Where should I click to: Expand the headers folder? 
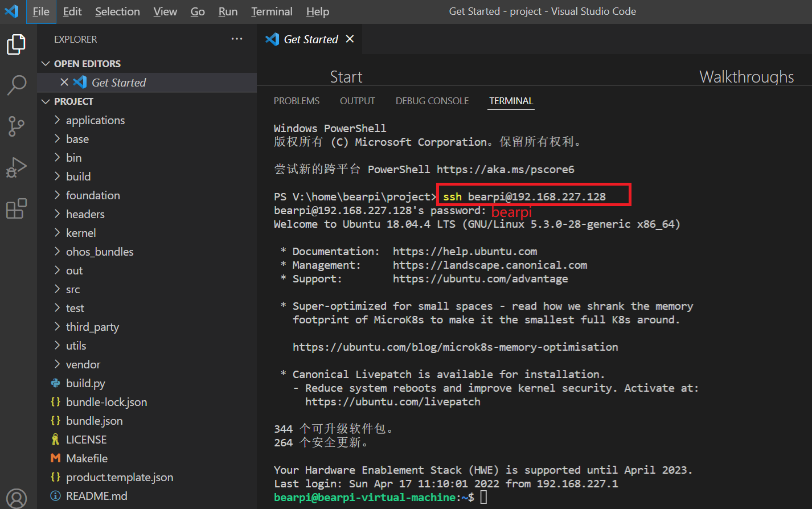coord(57,214)
